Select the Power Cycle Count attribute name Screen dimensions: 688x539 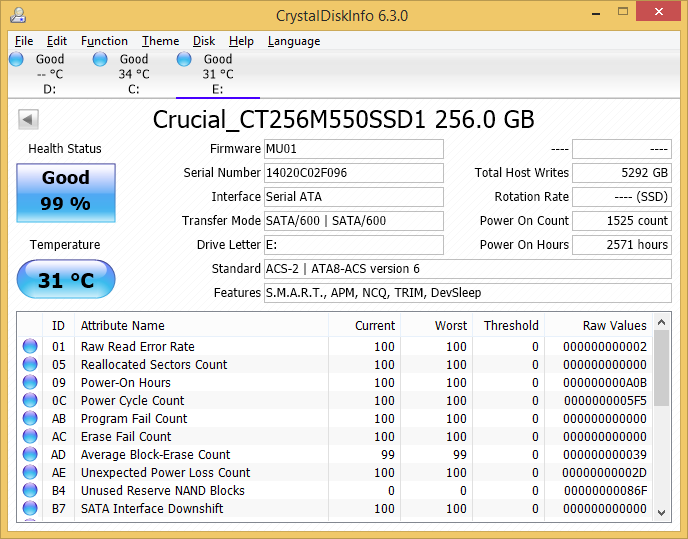click(x=133, y=401)
